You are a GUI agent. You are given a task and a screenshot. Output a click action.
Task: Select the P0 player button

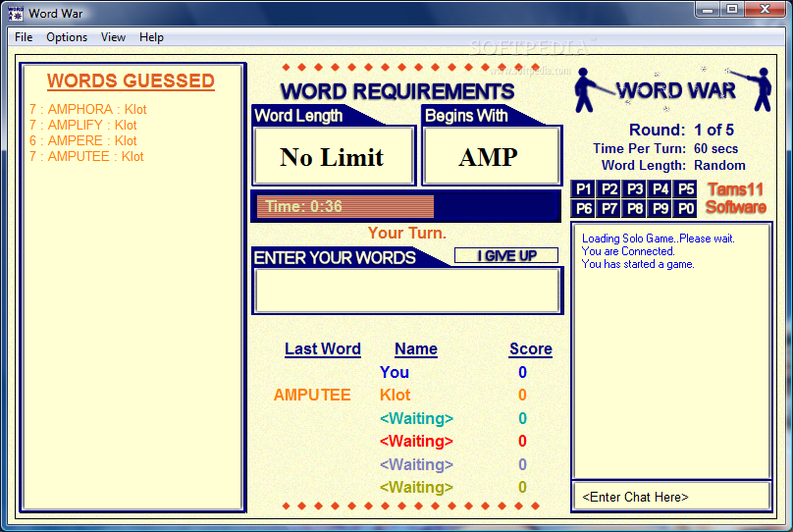coord(686,208)
